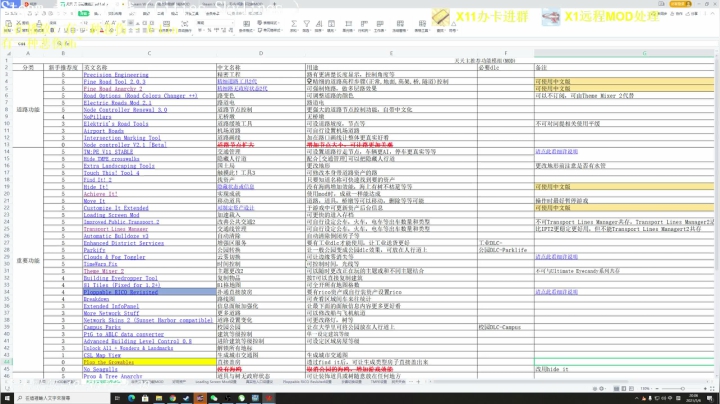Click the Filter funnel icon
The width and height of the screenshot is (720, 404).
pyautogui.click(x=306, y=25)
